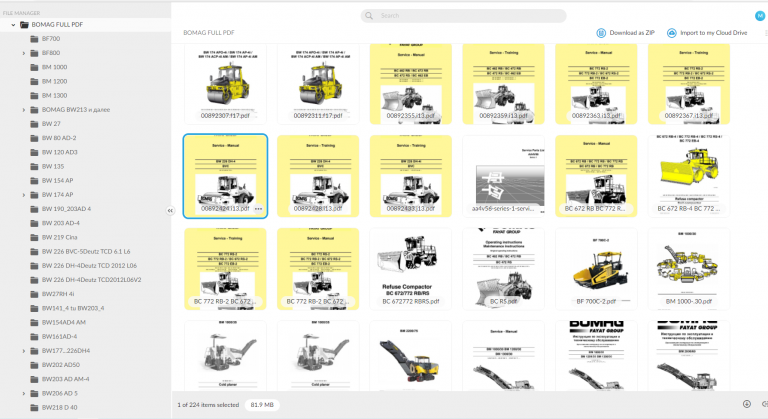This screenshot has height=419, width=768.
Task: Select the BW 27 folder
Action: tap(51, 124)
